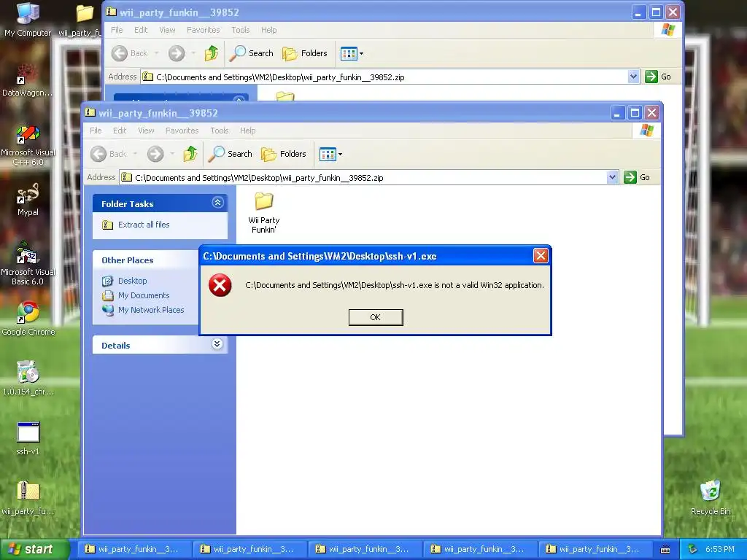The image size is (747, 560).
Task: Open Help menu in front window
Action: [x=248, y=131]
